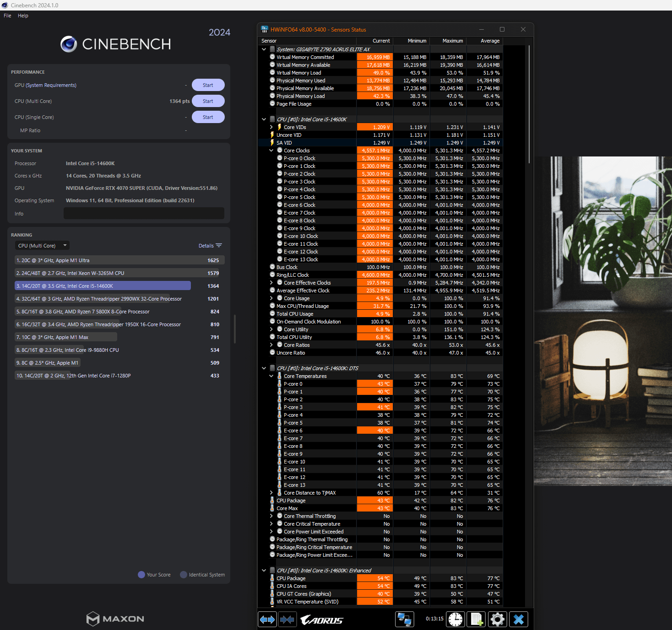
Task: Click the thermometer icon beside P-core 0 temperature
Action: click(x=279, y=384)
